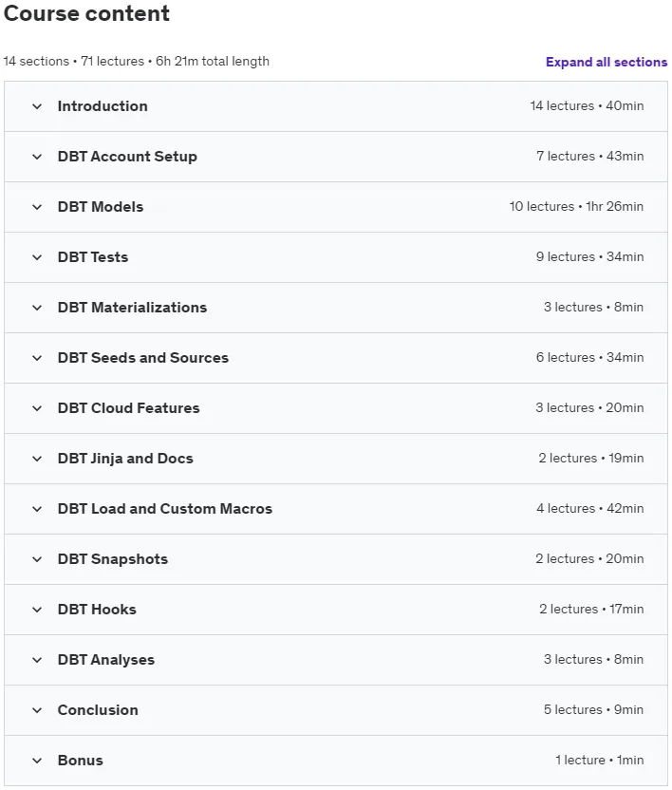Open the DBT Snapshots section title
This screenshot has width=672, height=790.
click(x=112, y=559)
